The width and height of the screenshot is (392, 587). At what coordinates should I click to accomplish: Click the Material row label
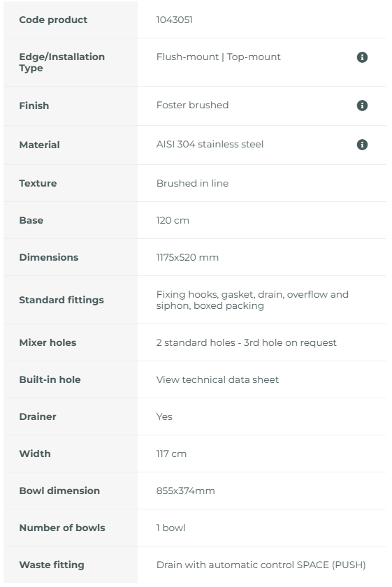click(x=39, y=145)
